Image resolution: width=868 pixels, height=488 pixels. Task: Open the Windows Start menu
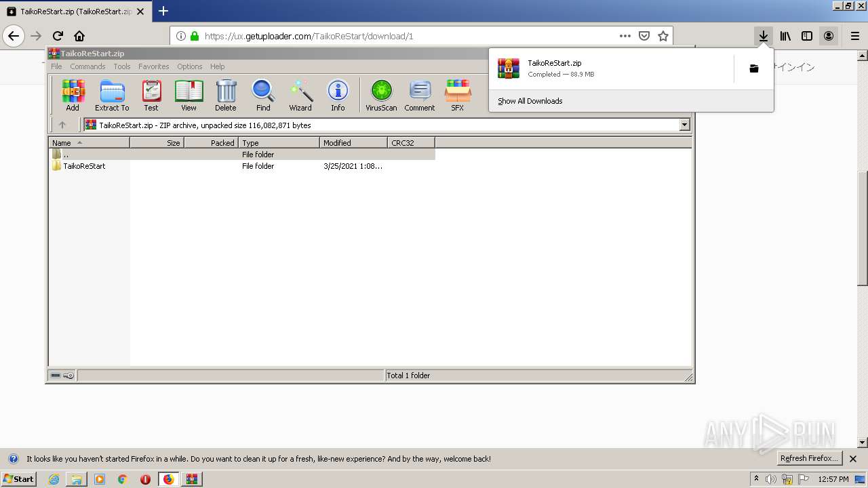19,479
